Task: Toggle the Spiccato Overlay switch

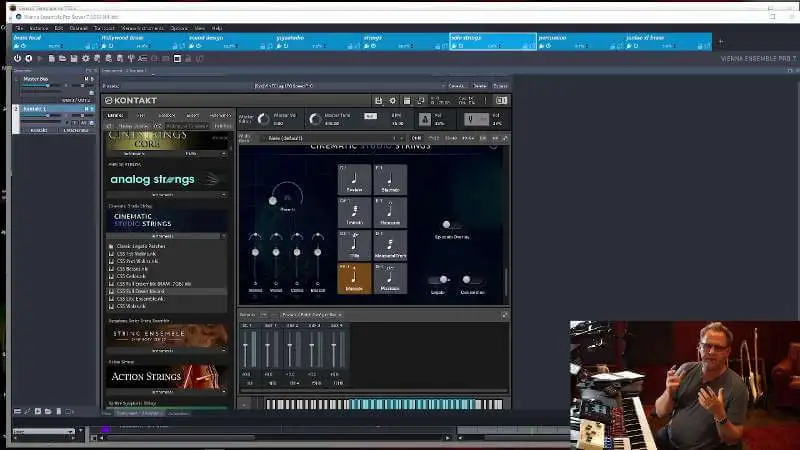Action: (450, 224)
